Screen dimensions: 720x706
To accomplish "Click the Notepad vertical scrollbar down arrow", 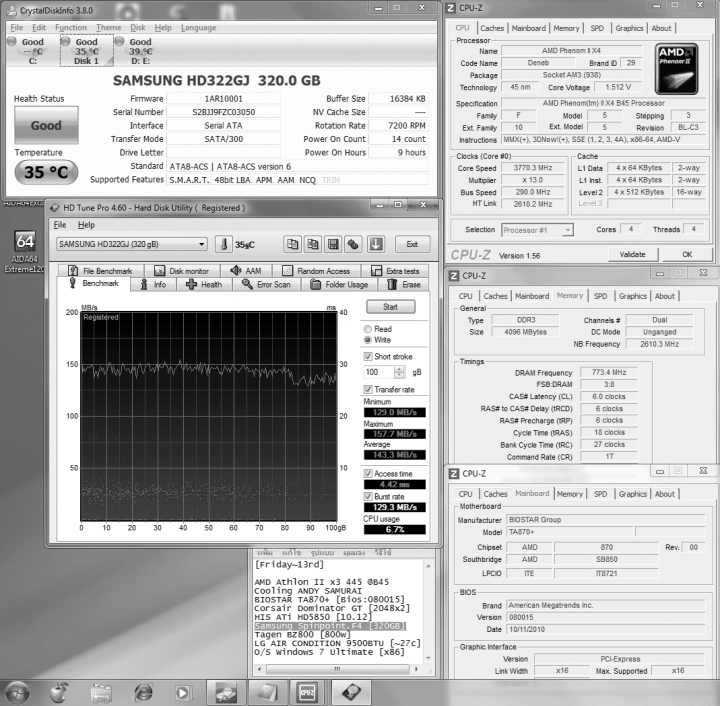I will pos(428,658).
